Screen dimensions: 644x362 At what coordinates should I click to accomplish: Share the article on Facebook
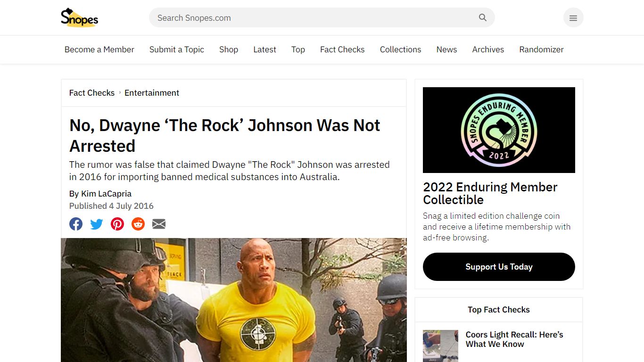coord(76,224)
